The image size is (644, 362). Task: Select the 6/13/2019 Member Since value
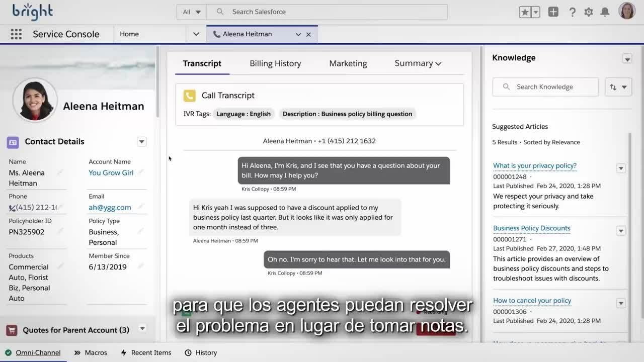click(x=108, y=267)
